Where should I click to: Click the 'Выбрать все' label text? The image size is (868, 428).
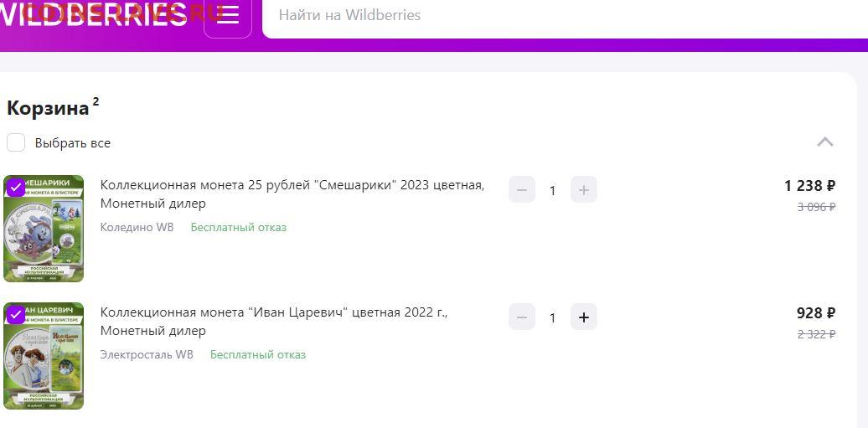(x=73, y=143)
